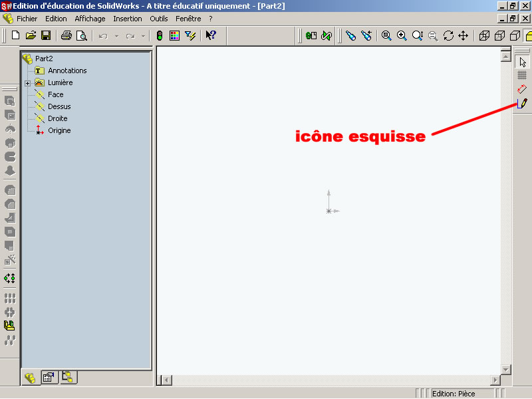Open the Edit Color palette icon
The height and width of the screenshot is (399, 532).
[x=174, y=35]
